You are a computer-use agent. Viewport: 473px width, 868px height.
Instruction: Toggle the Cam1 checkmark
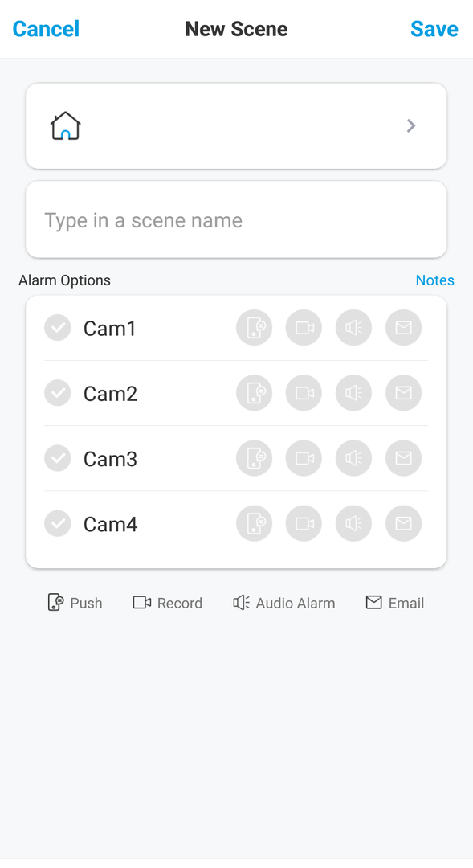tap(58, 328)
